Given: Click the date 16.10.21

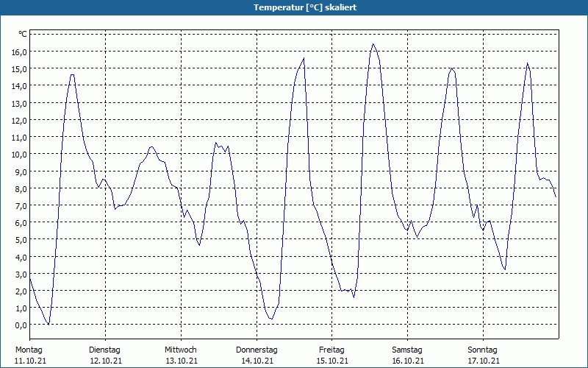Looking at the screenshot, I should [x=408, y=361].
